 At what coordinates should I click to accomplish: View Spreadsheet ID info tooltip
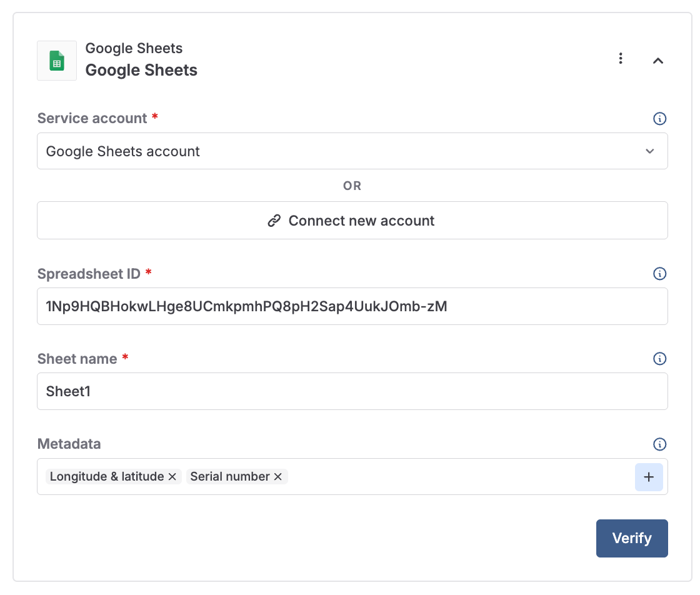click(659, 274)
